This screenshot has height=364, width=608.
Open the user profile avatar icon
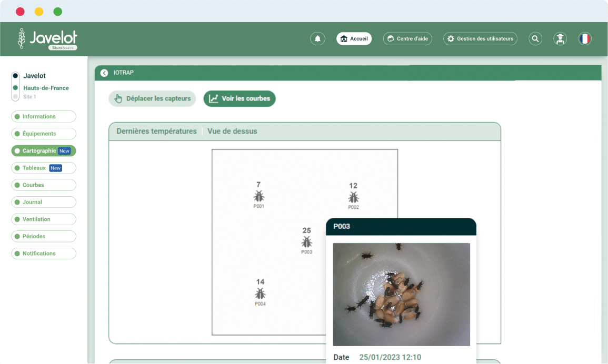coord(560,39)
